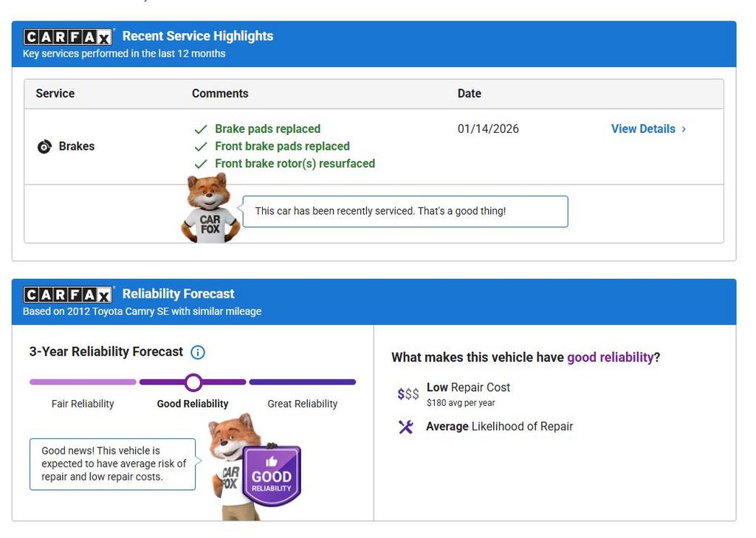Click the reliability slider circle marker
This screenshot has width=756, height=538.
[x=193, y=382]
